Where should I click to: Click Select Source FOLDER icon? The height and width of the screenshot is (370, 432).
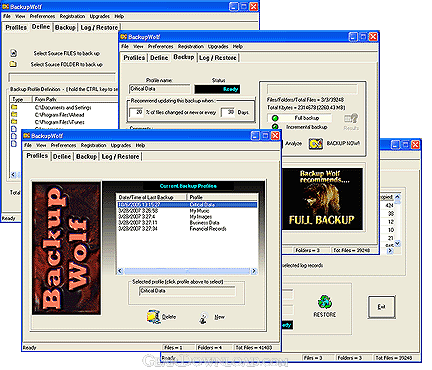click(x=13, y=64)
